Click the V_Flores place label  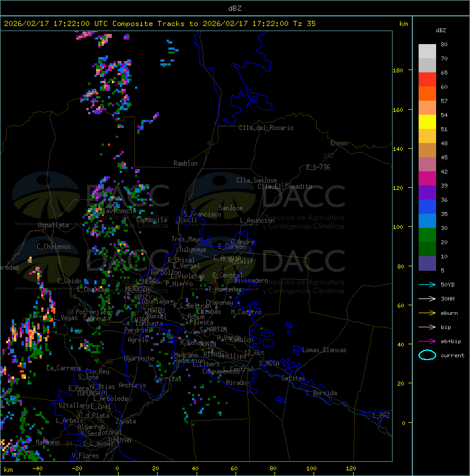(85, 456)
